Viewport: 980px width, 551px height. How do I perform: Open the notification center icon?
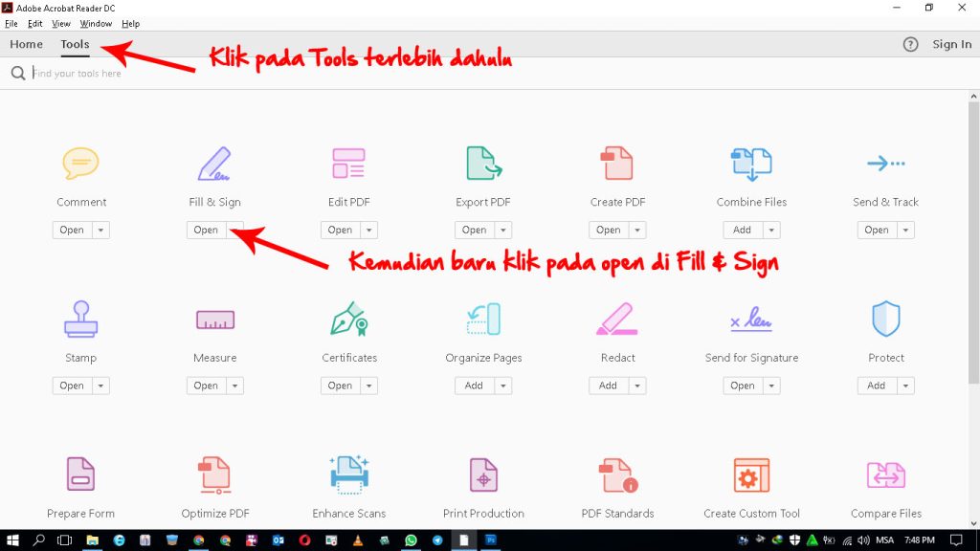pos(956,540)
